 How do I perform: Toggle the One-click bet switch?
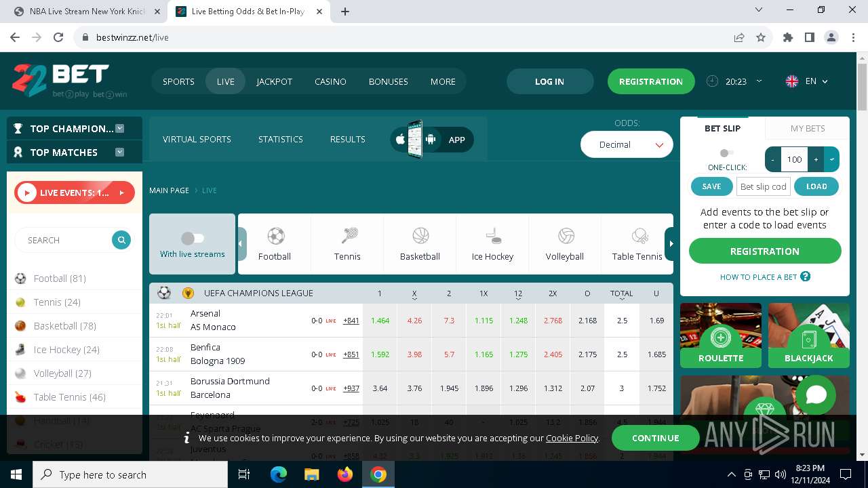(727, 153)
